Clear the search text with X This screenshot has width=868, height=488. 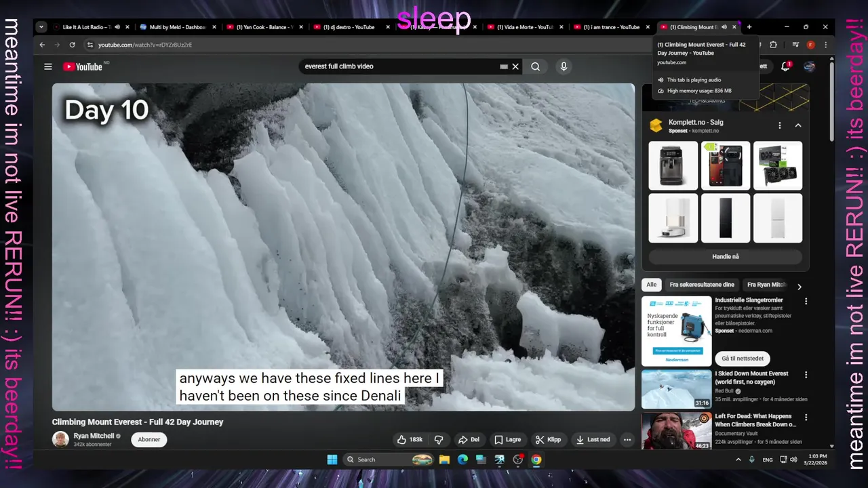[515, 66]
